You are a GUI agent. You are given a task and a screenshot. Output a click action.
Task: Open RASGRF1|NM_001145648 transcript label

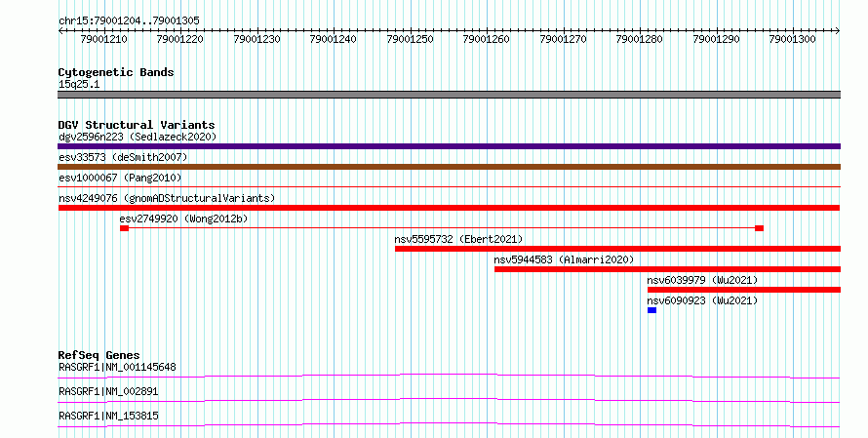coord(117,367)
